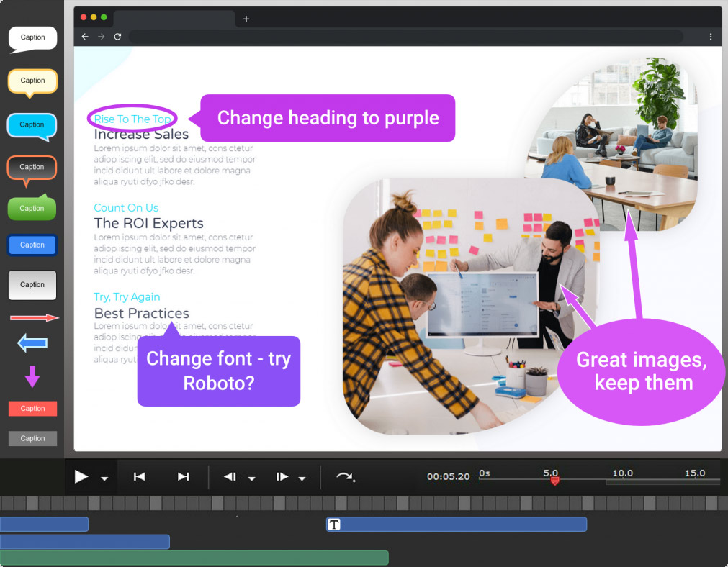Image resolution: width=728 pixels, height=567 pixels.
Task: Pick the white speech bubble caption
Action: pyautogui.click(x=32, y=39)
